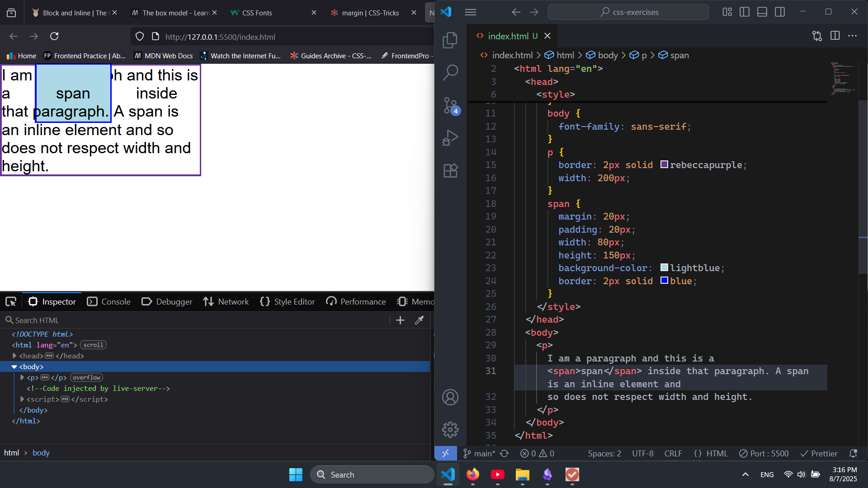This screenshot has width=868, height=488.
Task: Create a new node with the plus button
Action: click(x=400, y=320)
